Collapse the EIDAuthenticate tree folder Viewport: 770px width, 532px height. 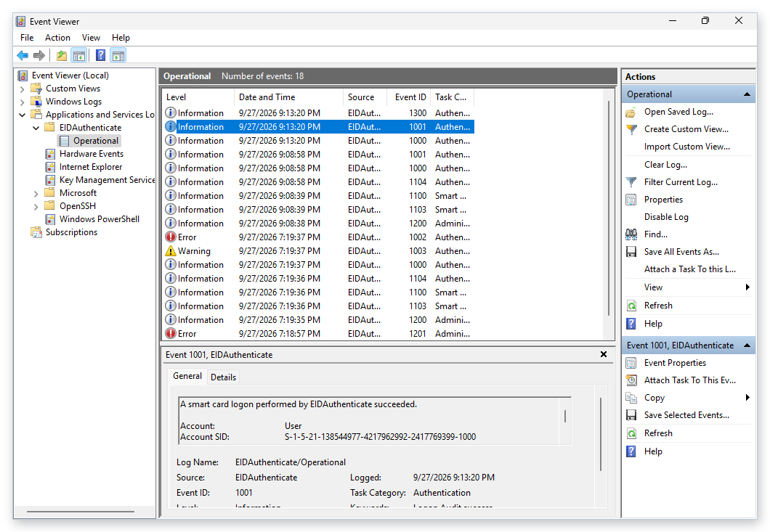tap(36, 128)
